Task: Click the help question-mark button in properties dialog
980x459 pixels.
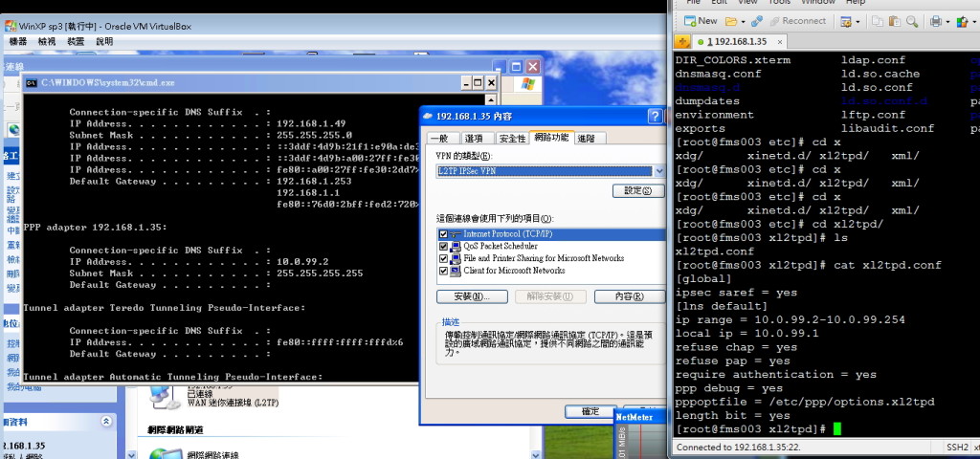Action: [x=655, y=116]
